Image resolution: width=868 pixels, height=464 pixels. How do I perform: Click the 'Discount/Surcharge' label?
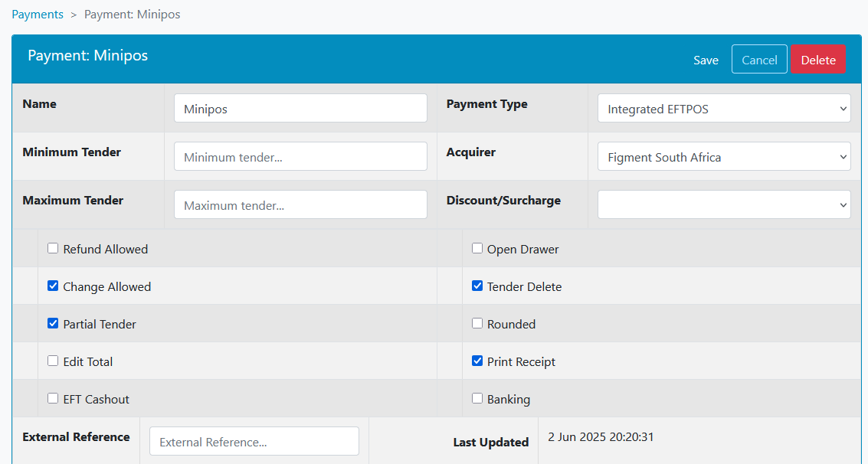[x=504, y=200]
